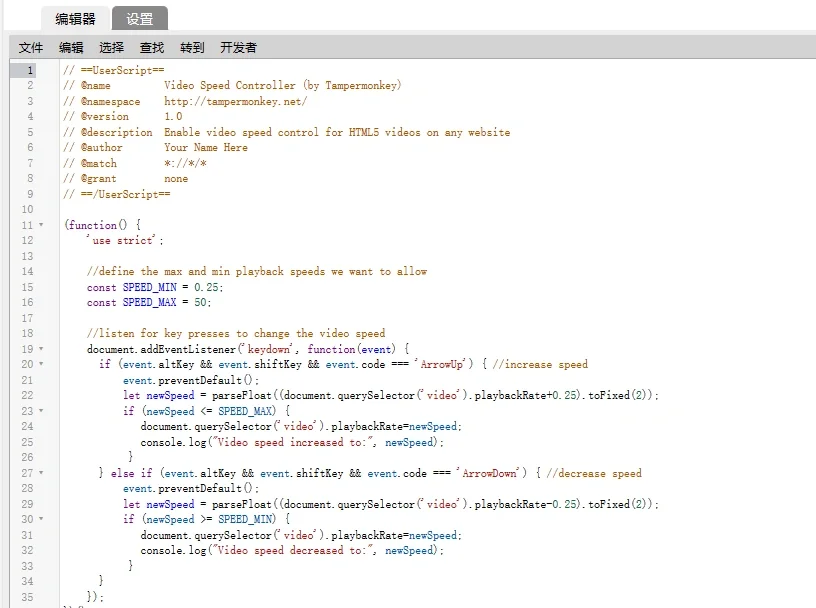The width and height of the screenshot is (816, 608).
Task: Click 'Video Speed Controller (by Tampermonkey)' name value
Action: (283, 85)
